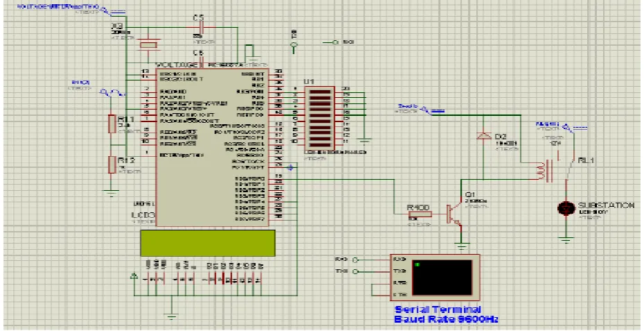The width and height of the screenshot is (644, 331).
Task: Select the microcontroller chip body
Action: [212, 147]
